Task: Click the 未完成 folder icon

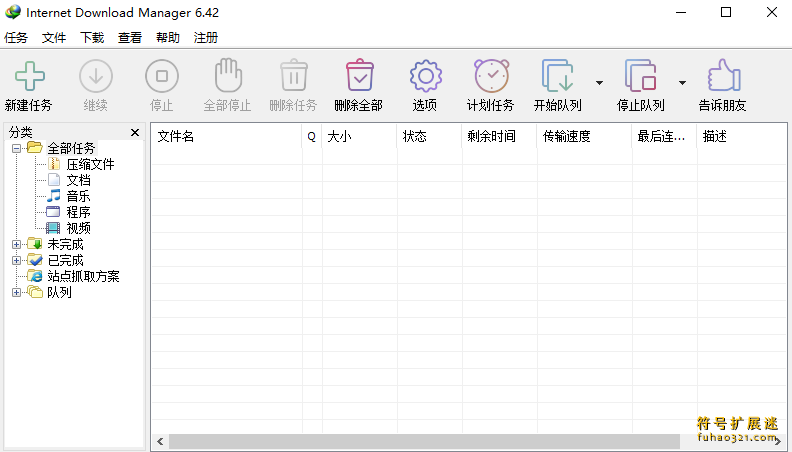Action: coord(35,244)
